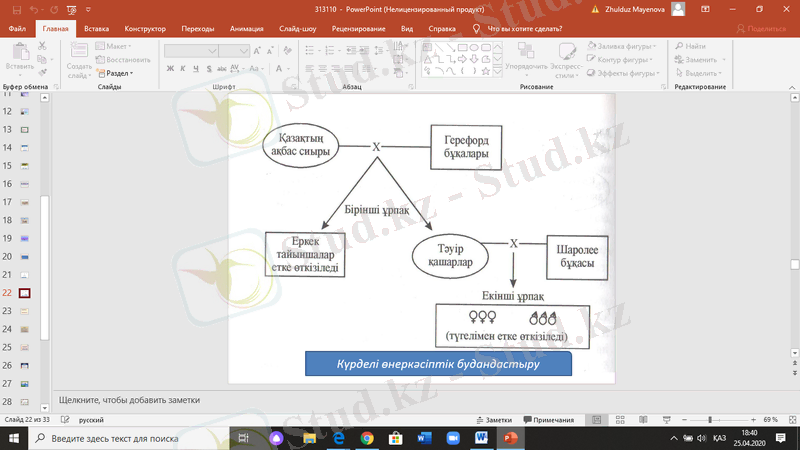Switch to Normal view icon
The width and height of the screenshot is (800, 450).
click(x=596, y=419)
